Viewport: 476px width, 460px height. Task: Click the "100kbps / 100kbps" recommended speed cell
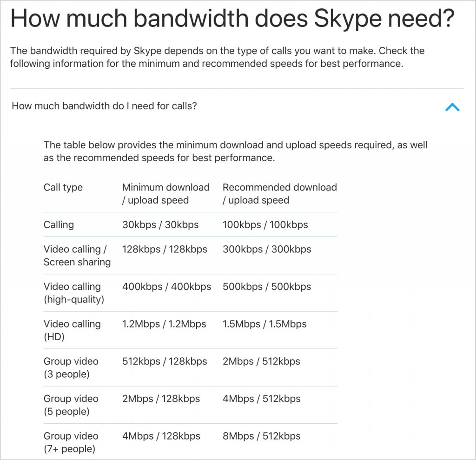tap(265, 225)
